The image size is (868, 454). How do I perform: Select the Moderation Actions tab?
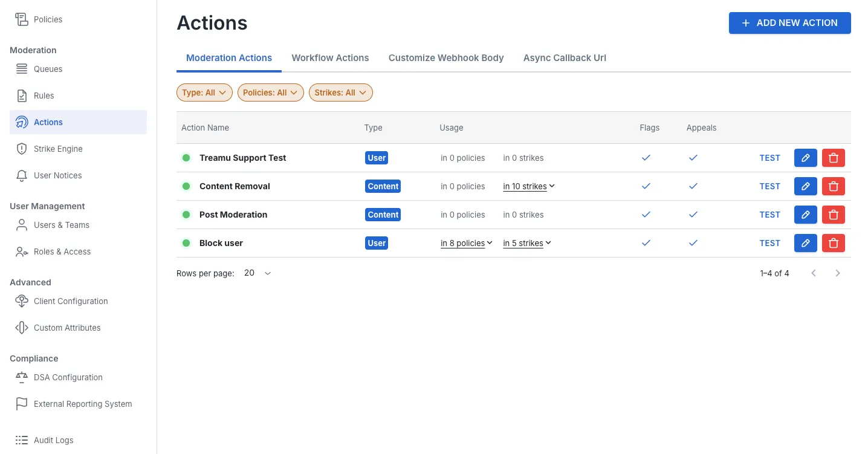point(229,58)
